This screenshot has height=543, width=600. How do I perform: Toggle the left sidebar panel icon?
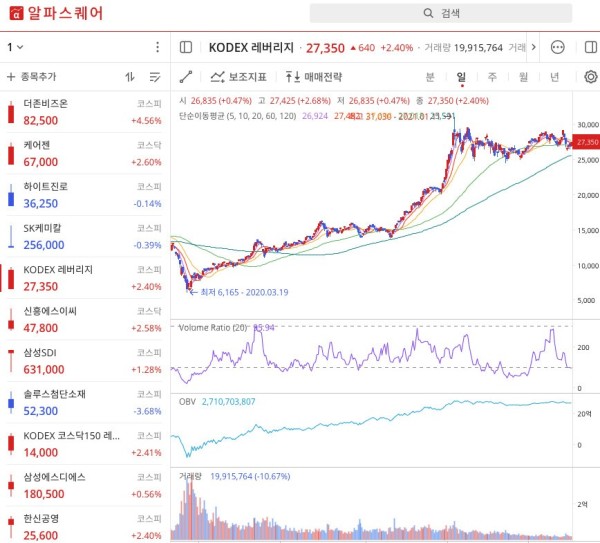click(x=186, y=47)
